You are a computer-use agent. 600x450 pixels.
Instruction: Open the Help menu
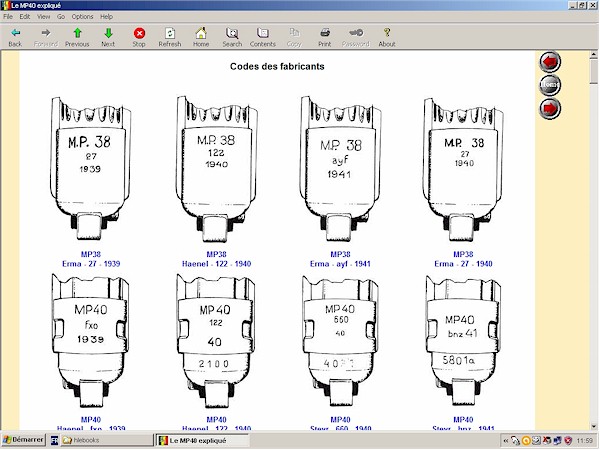click(106, 16)
